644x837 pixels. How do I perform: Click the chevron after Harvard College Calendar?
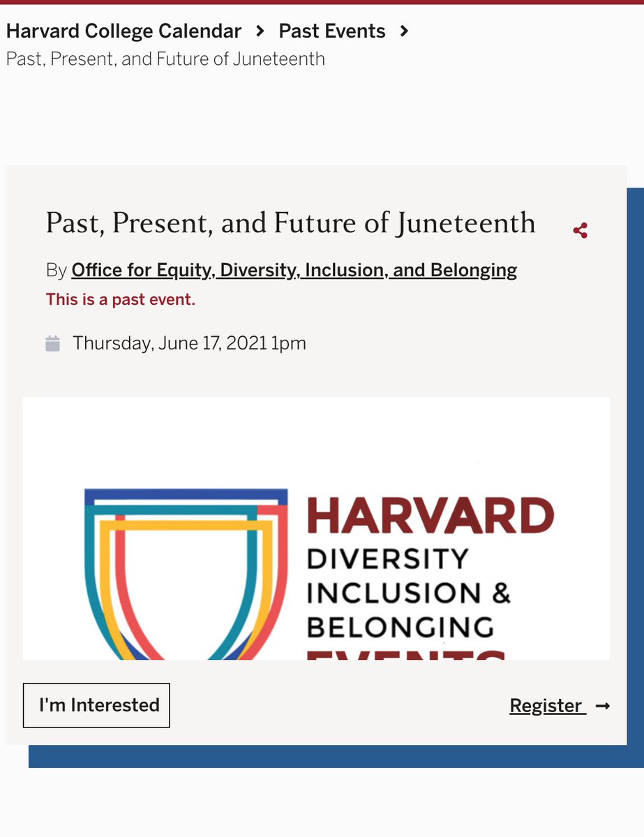point(260,31)
